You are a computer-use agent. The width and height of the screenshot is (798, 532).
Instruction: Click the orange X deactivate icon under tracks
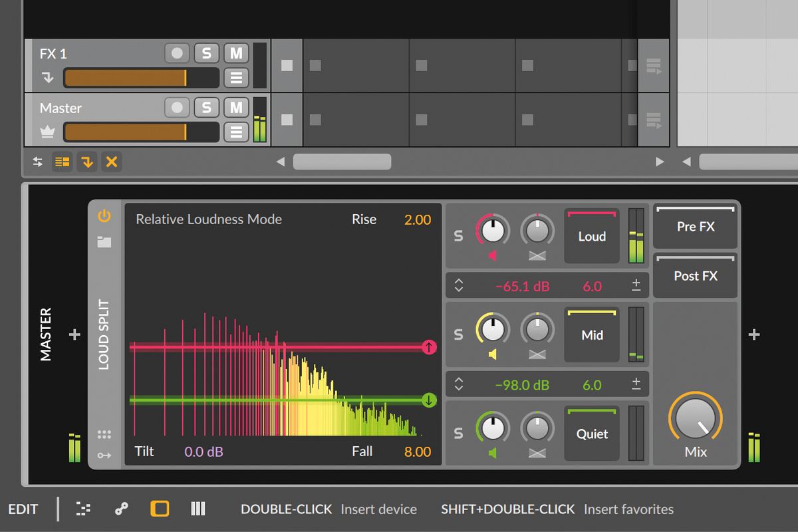112,162
